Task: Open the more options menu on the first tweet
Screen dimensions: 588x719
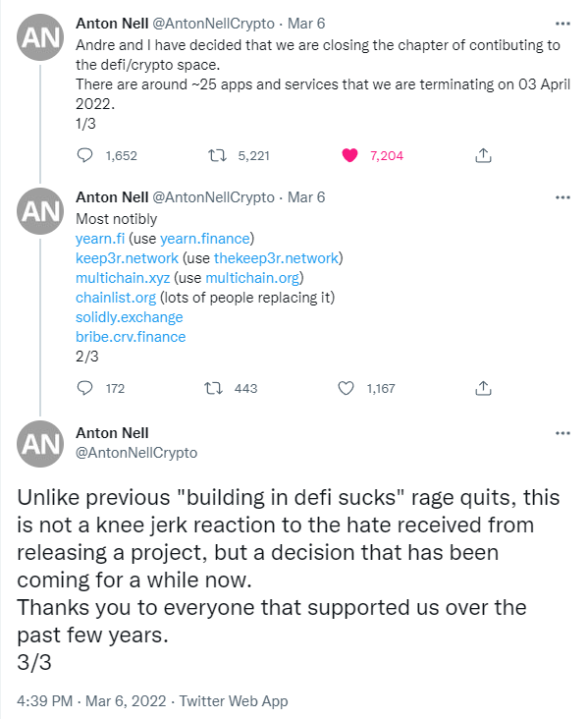Action: tap(562, 24)
